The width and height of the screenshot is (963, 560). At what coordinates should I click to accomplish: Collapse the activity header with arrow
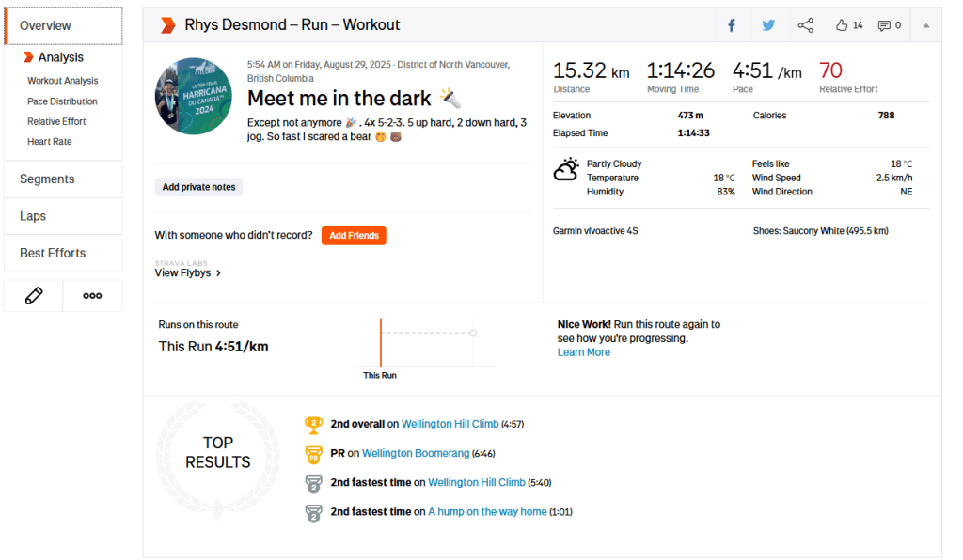pyautogui.click(x=926, y=25)
